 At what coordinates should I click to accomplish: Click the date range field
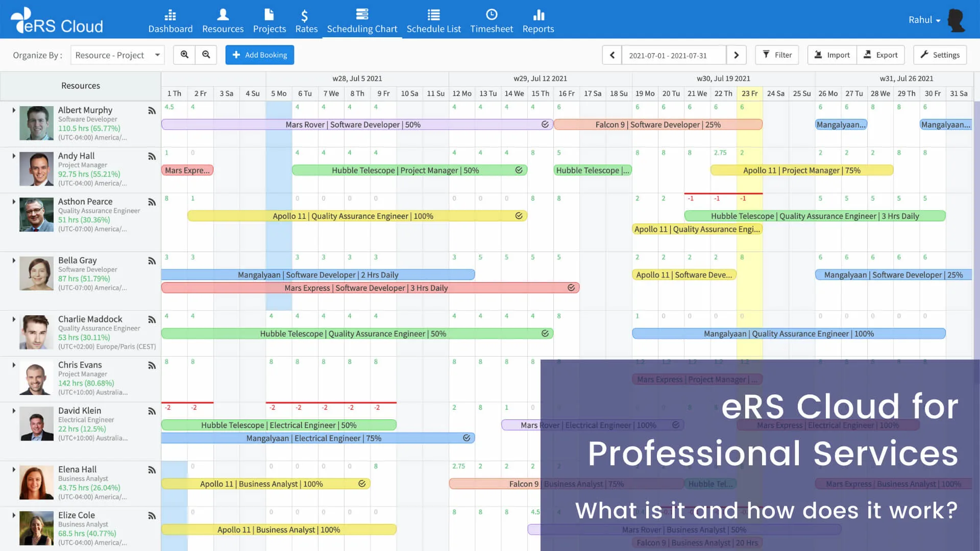click(x=674, y=55)
